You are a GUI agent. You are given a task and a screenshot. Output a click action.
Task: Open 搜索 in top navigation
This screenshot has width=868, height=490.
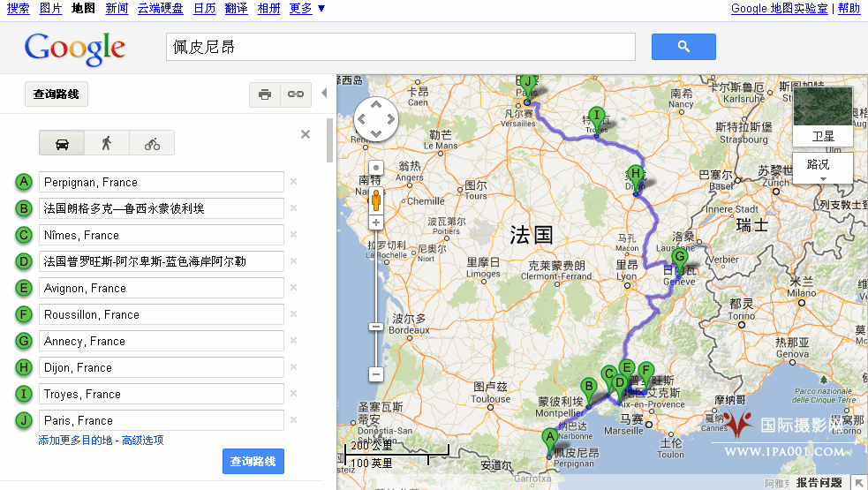tap(19, 8)
